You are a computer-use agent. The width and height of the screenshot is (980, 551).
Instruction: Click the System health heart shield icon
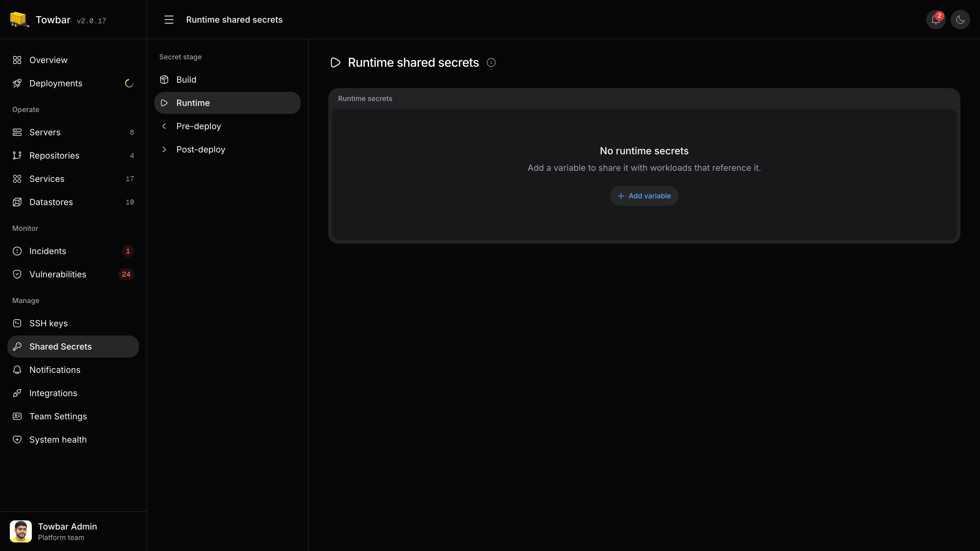pos(17,440)
